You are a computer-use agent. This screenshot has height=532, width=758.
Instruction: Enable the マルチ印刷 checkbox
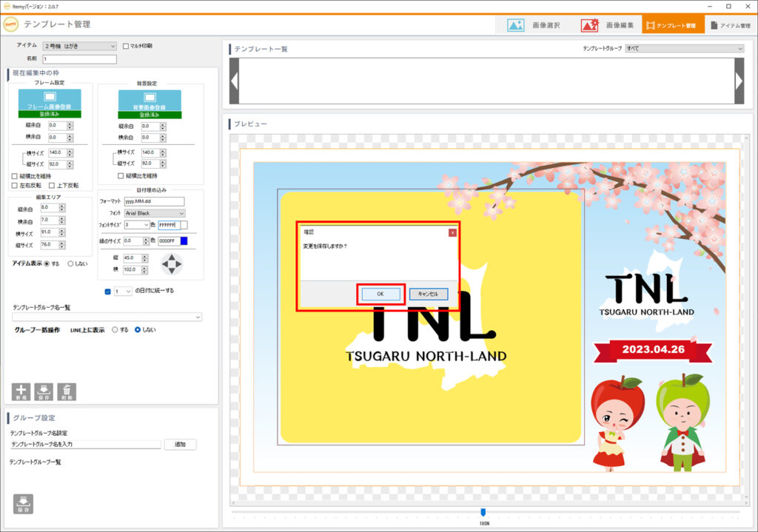pos(126,46)
